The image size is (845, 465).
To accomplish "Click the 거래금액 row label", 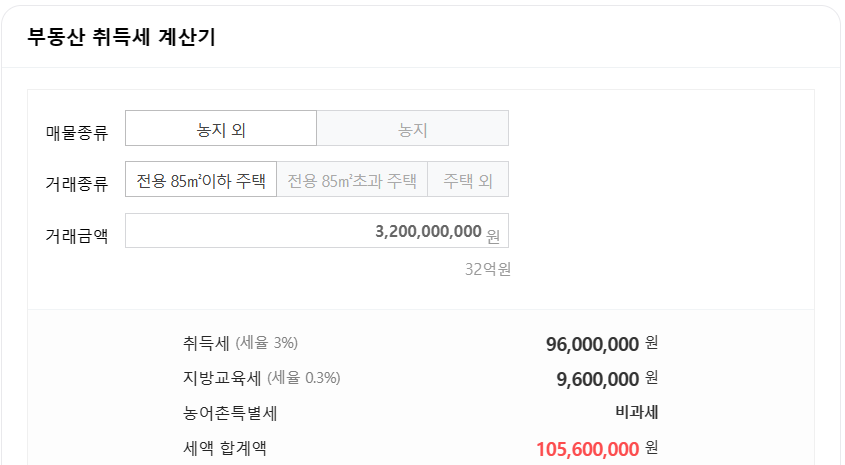I will (77, 235).
